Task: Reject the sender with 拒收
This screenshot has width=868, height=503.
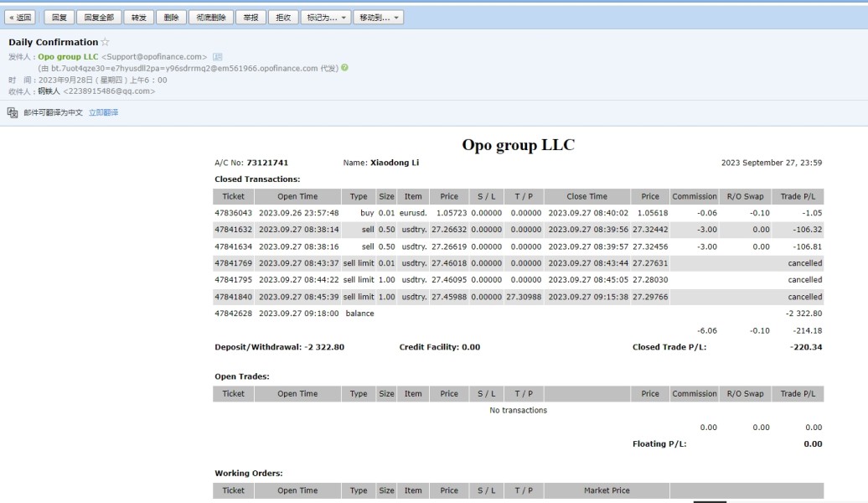Action: point(283,17)
